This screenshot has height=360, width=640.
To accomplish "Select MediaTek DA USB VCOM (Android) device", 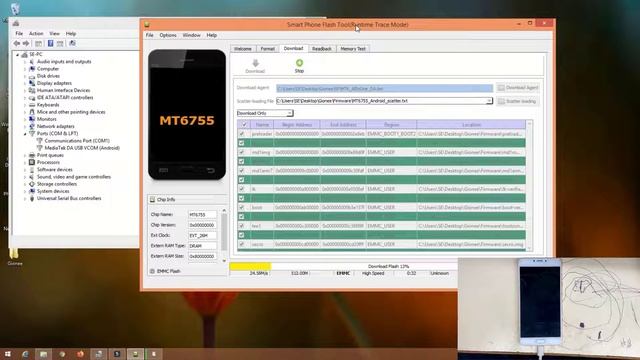I will [x=82, y=148].
